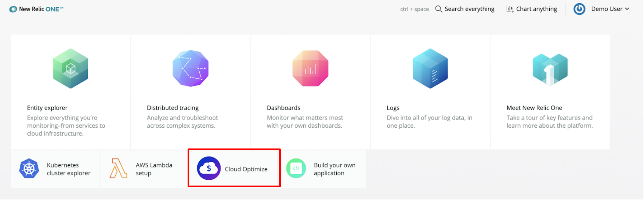Click the New Relic ONE logo icon

point(13,9)
